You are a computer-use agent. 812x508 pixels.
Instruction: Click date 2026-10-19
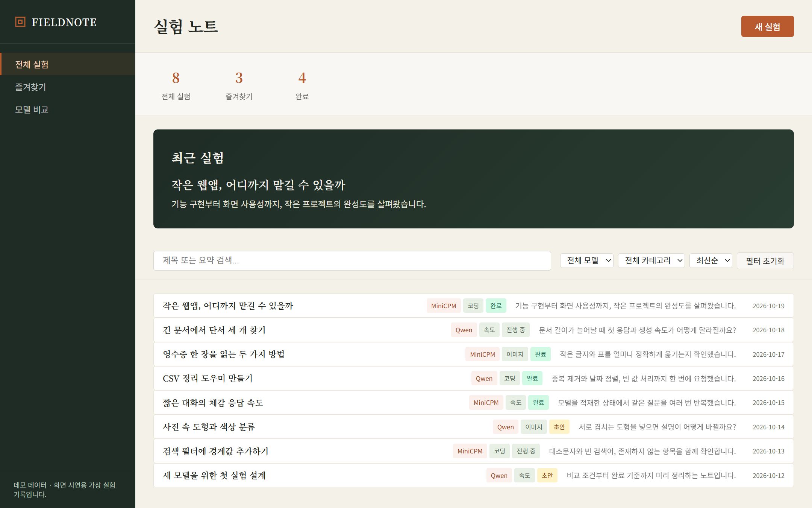768,306
